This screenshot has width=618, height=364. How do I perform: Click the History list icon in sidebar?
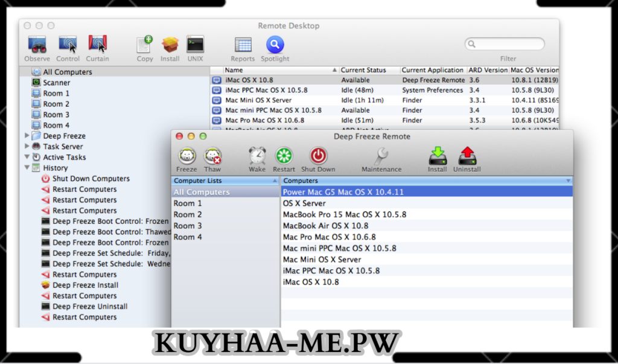tap(36, 168)
